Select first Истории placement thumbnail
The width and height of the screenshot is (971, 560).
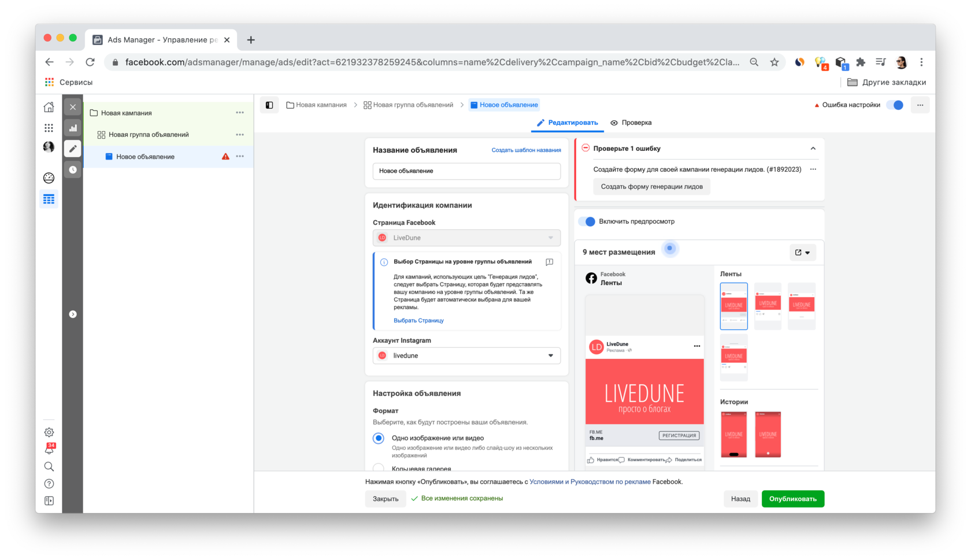click(734, 435)
